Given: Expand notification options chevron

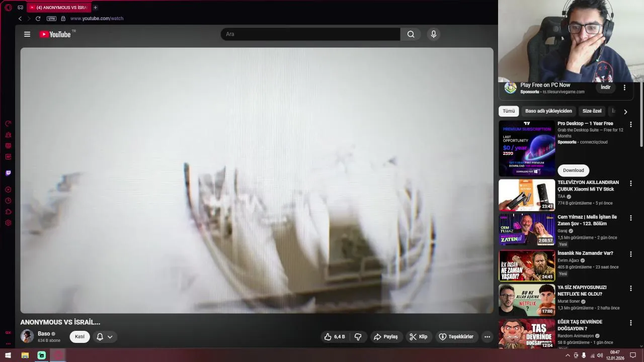Looking at the screenshot, I should (110, 337).
